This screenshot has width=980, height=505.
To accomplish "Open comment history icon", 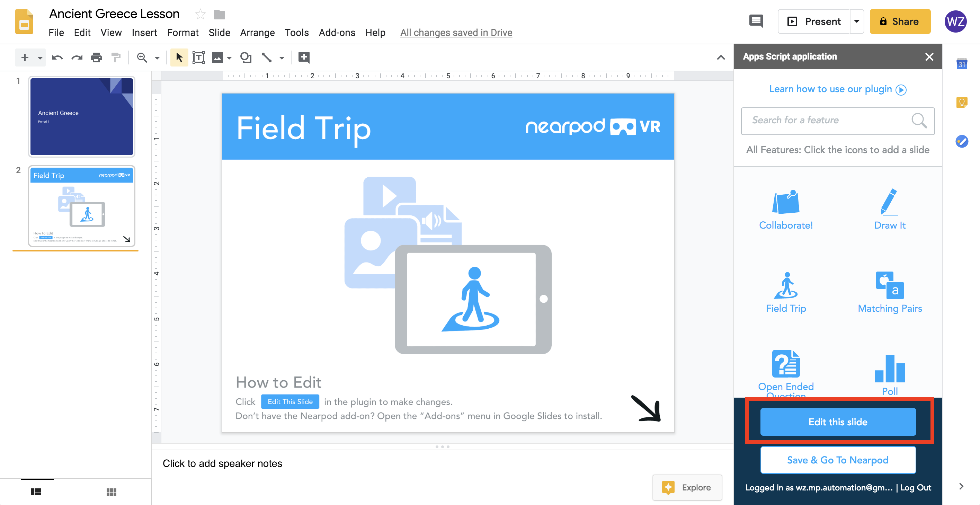I will 756,21.
